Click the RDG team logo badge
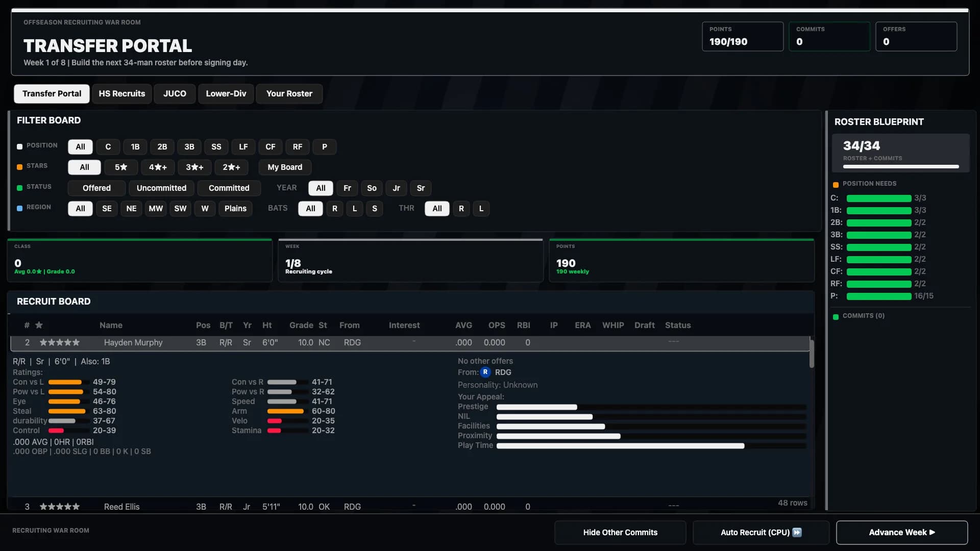The width and height of the screenshot is (980, 551). click(485, 372)
